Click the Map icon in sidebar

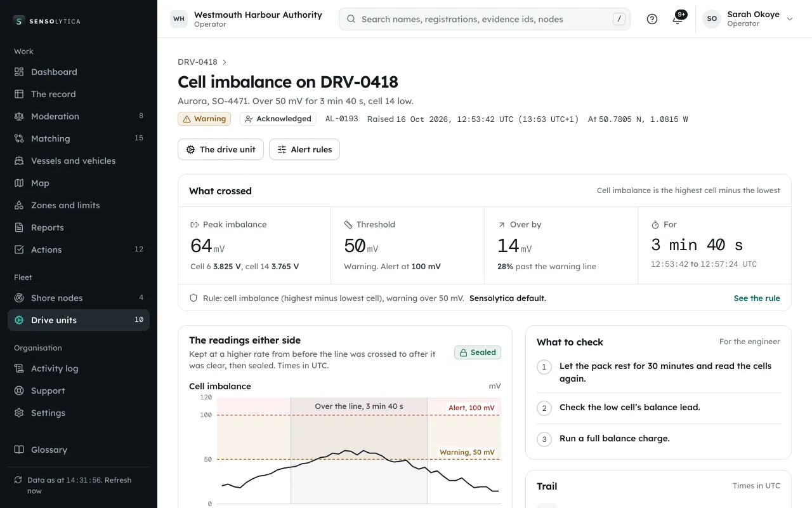(x=19, y=183)
